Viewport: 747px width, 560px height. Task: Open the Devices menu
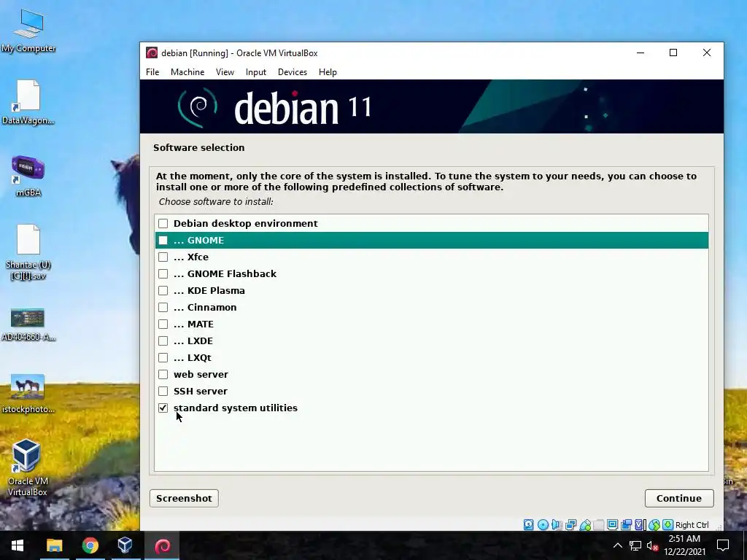click(293, 72)
